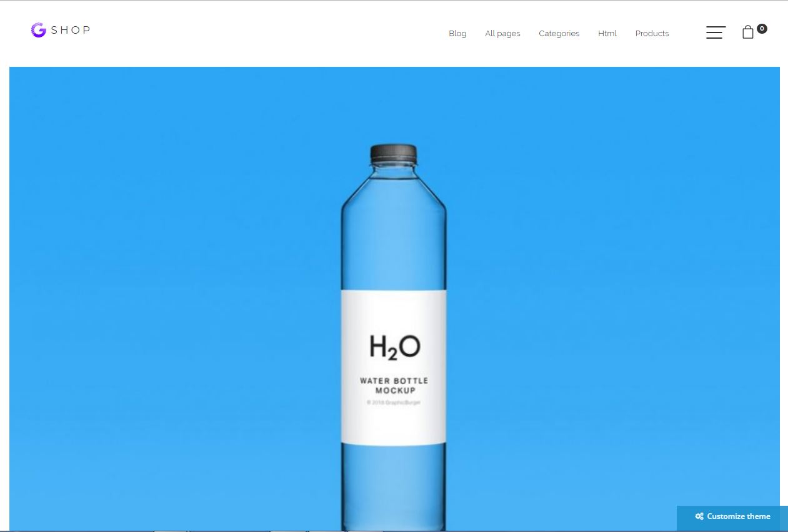The image size is (788, 532).
Task: Click the cart item count badge
Action: tap(762, 29)
